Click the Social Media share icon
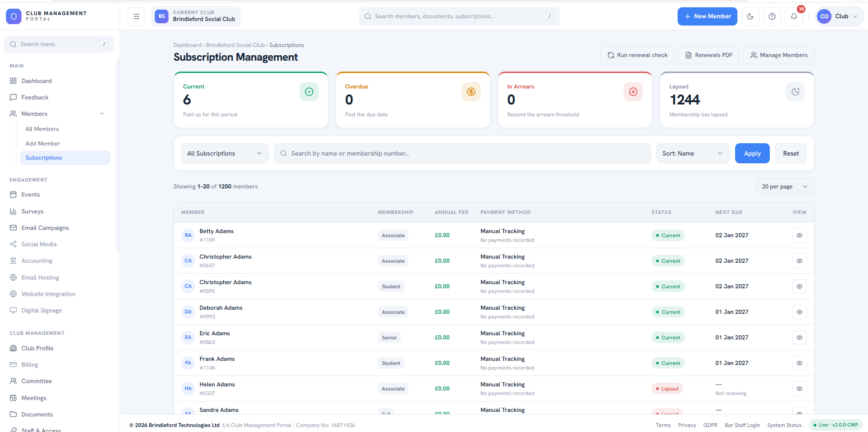Viewport: 868px width, 432px height. pos(13,244)
